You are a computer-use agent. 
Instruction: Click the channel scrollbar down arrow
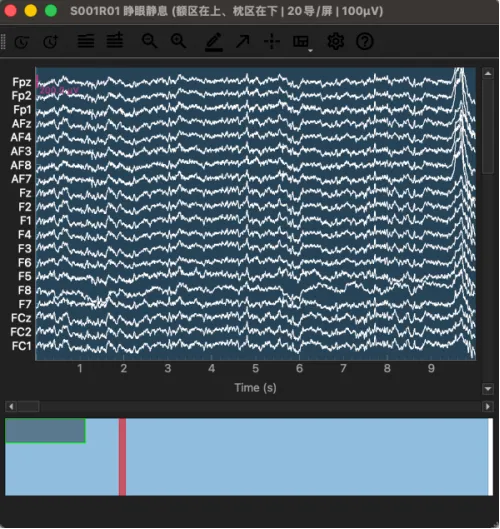tap(488, 389)
